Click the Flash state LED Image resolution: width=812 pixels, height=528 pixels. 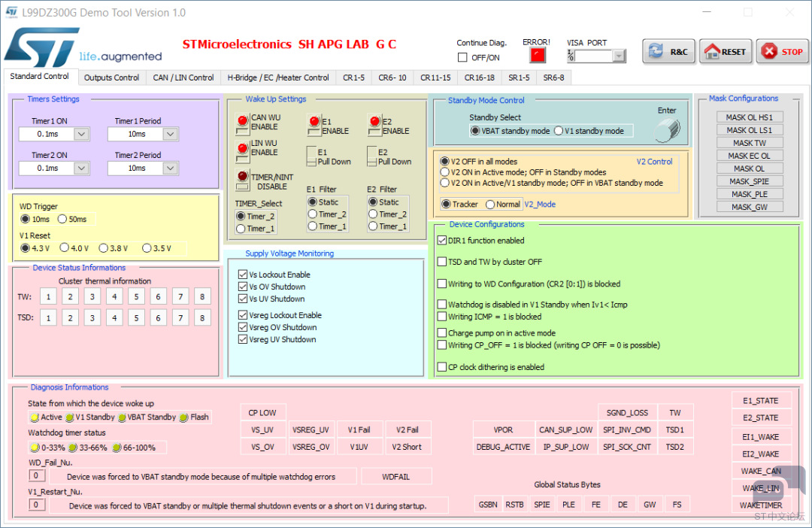[184, 417]
